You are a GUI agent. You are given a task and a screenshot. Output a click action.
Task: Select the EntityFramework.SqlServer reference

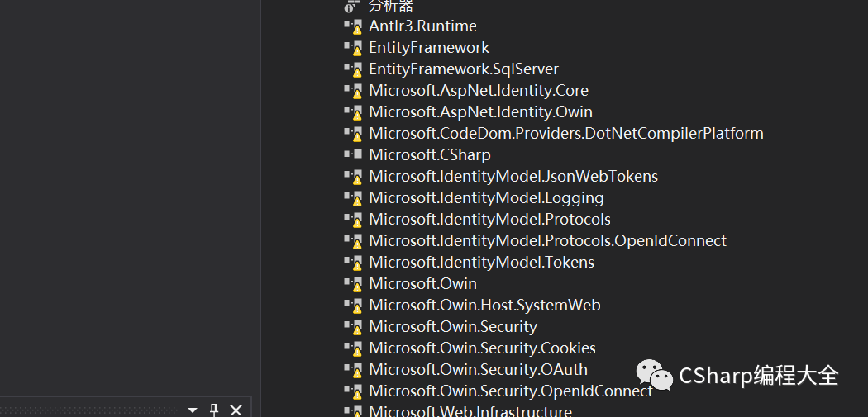464,69
